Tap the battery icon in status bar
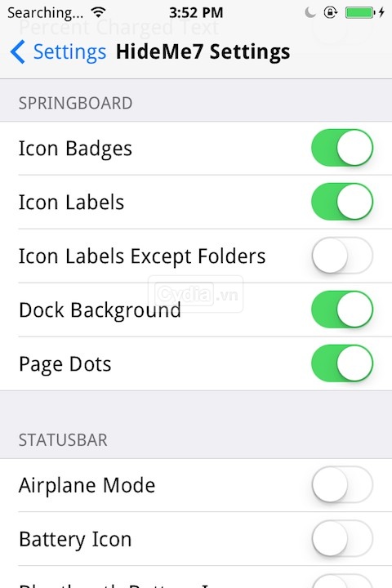392x588 pixels. tap(360, 12)
